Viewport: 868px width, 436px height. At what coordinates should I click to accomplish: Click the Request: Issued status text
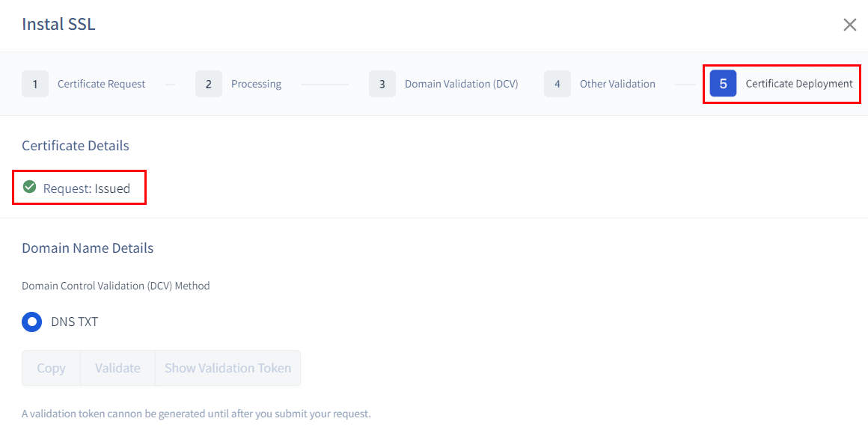click(87, 188)
